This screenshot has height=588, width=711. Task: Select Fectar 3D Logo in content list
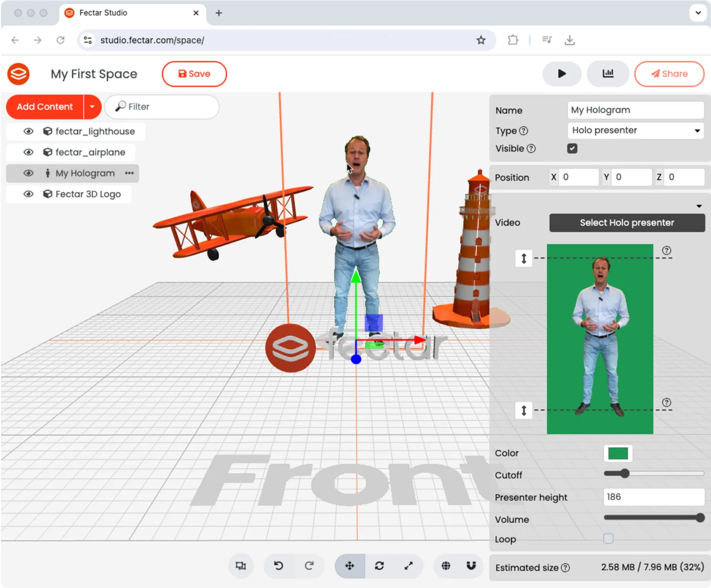88,194
